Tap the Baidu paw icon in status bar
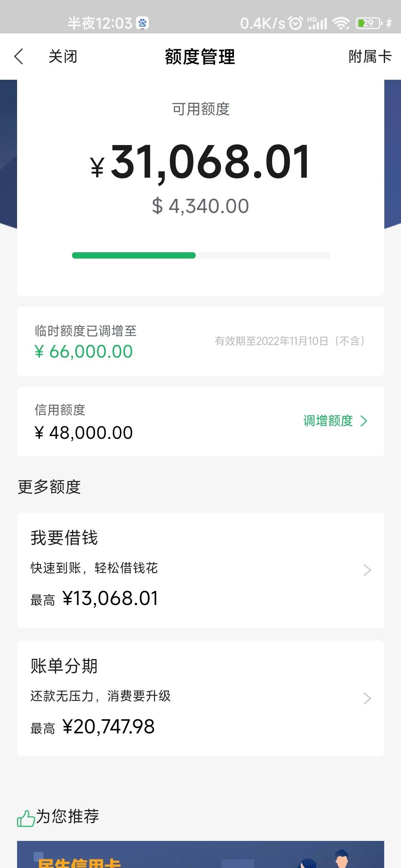The image size is (401, 868). [x=142, y=23]
